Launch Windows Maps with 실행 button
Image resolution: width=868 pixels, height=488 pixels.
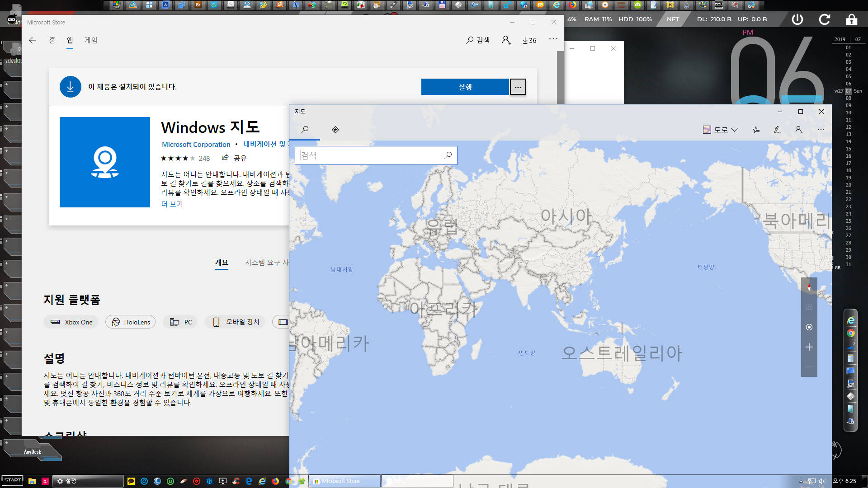[465, 87]
